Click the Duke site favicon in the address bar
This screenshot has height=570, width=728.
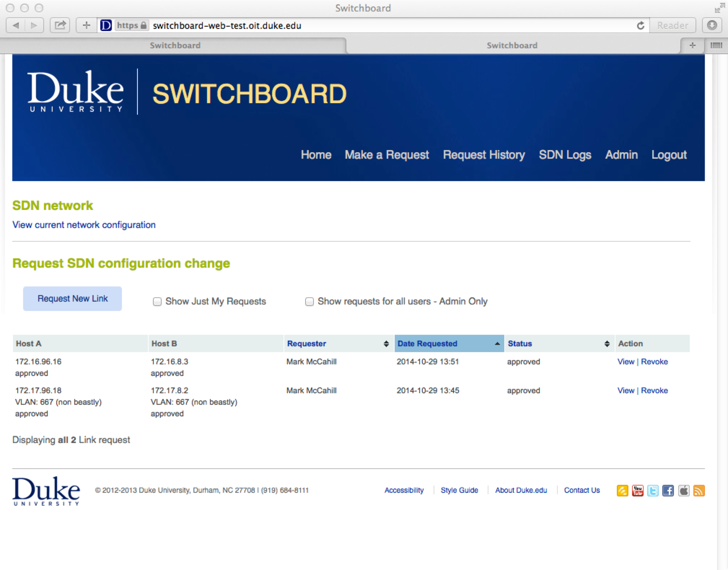106,26
